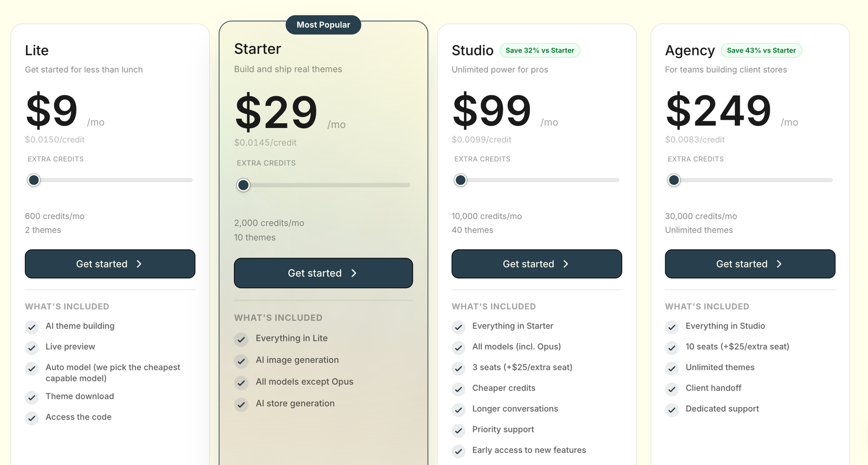The image size is (868, 465).
Task: Click the Starter plan extra credits slider handle
Action: pyautogui.click(x=244, y=185)
